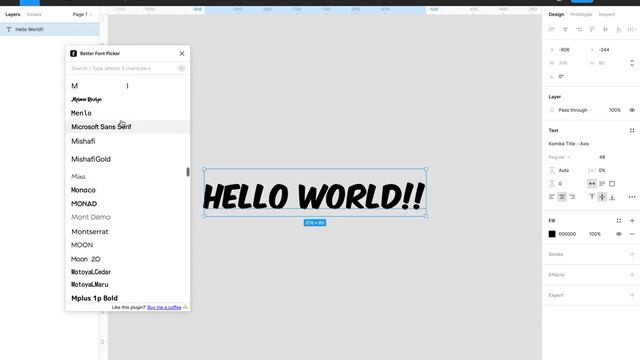The height and width of the screenshot is (360, 640).
Task: Apply the Monoco font
Action: point(83,190)
